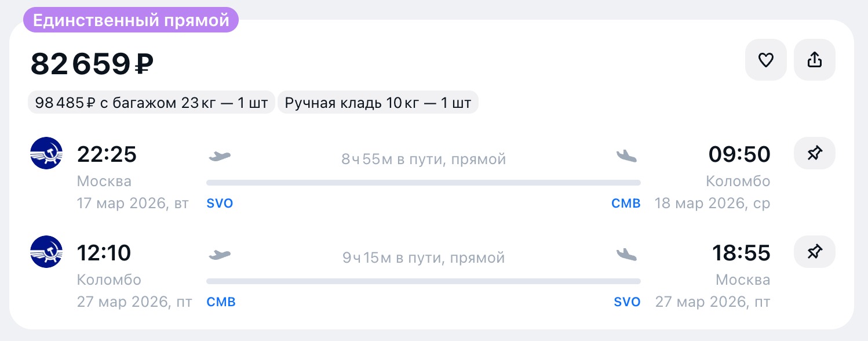
Task: Click Aeroflot logo on return flight
Action: [x=46, y=252]
